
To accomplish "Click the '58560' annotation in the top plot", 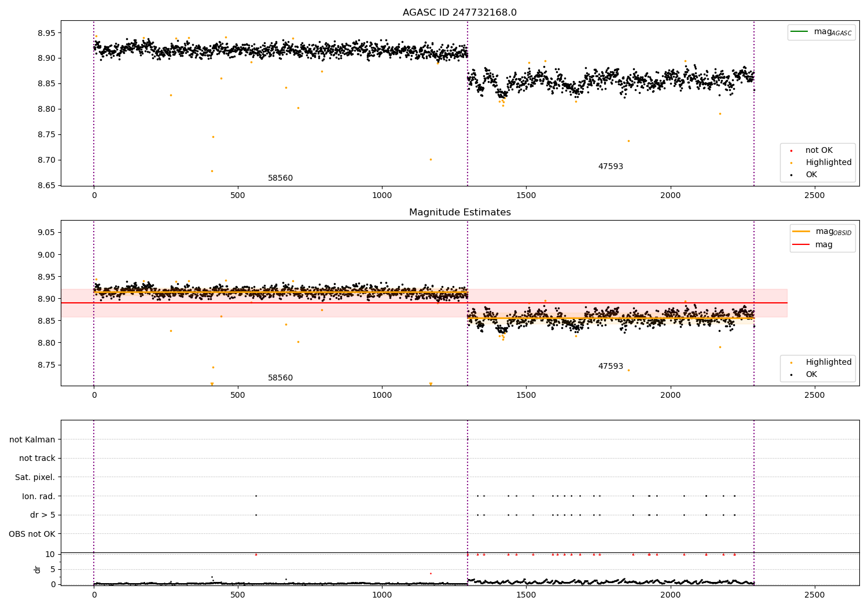I will click(280, 178).
